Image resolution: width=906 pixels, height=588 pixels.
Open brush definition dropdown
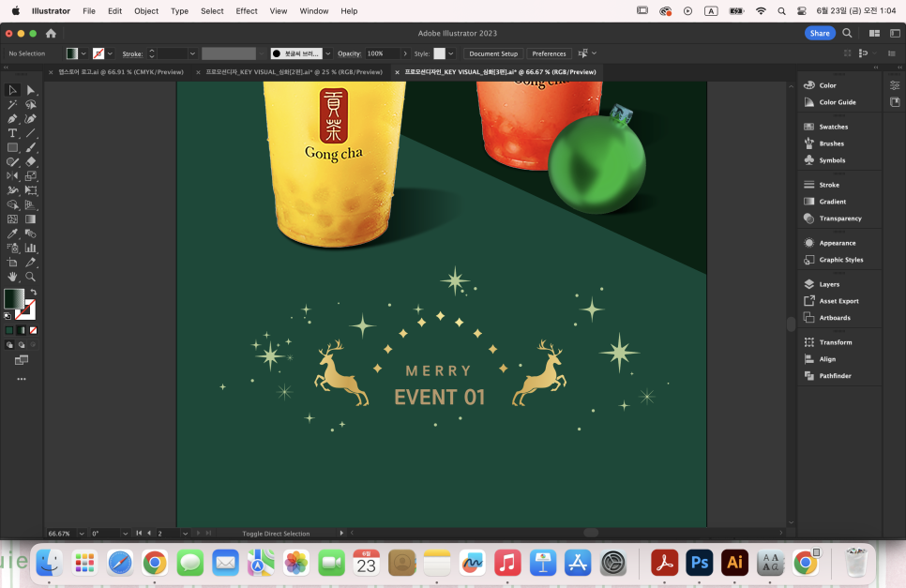click(328, 53)
